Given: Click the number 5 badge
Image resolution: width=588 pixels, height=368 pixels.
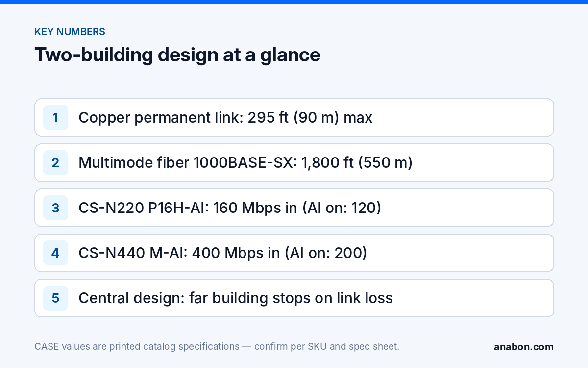Looking at the screenshot, I should coord(55,298).
